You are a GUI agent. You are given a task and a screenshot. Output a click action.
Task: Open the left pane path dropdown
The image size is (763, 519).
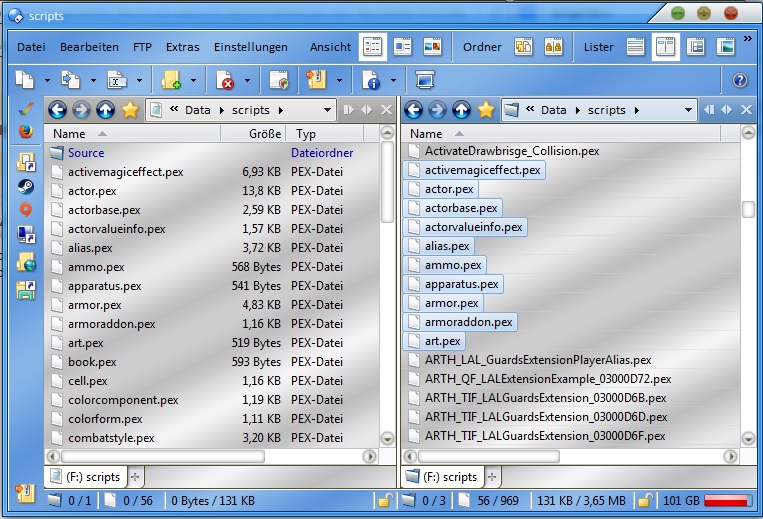[x=327, y=110]
